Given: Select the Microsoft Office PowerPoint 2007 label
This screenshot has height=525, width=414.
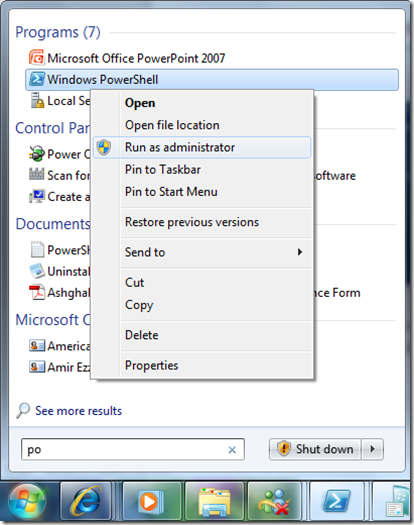Looking at the screenshot, I should coord(136,58).
